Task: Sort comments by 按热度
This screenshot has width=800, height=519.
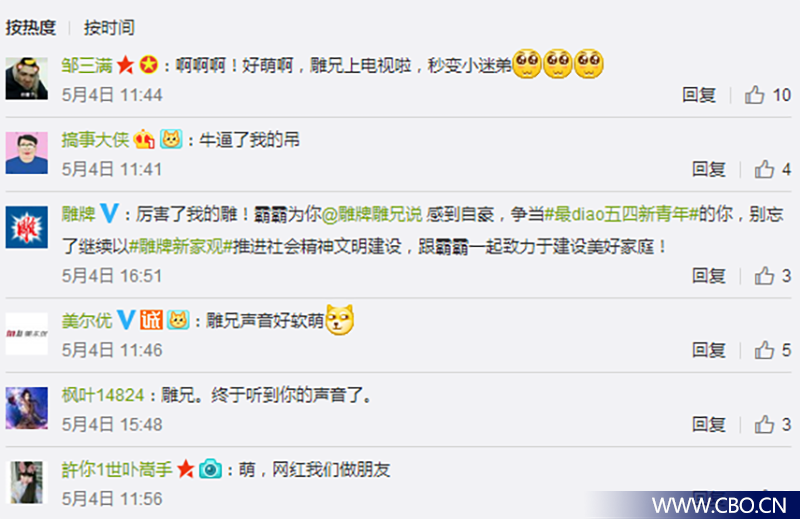Action: point(31,27)
